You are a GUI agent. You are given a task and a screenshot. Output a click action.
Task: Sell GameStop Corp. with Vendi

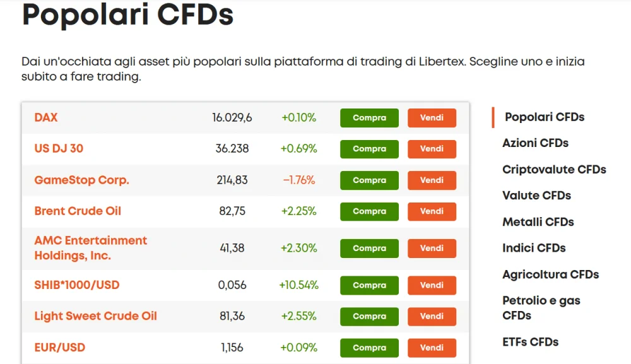pos(432,180)
